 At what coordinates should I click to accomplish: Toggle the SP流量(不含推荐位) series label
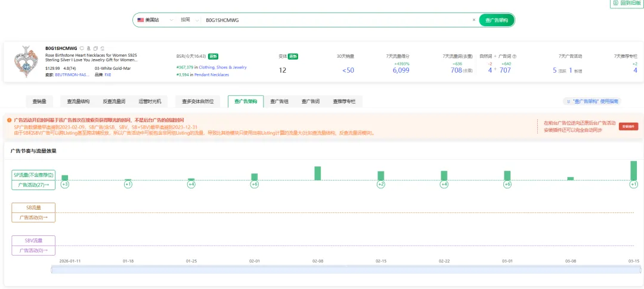coord(34,175)
